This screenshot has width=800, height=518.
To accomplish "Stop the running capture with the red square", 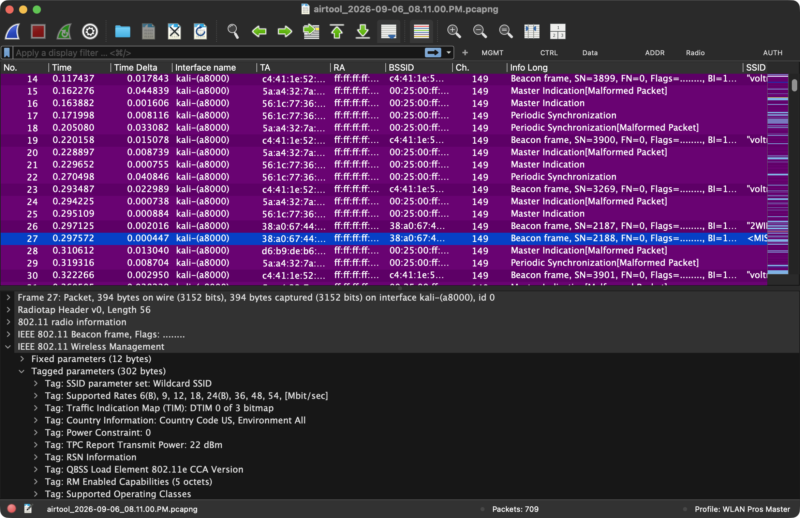I will point(38,32).
